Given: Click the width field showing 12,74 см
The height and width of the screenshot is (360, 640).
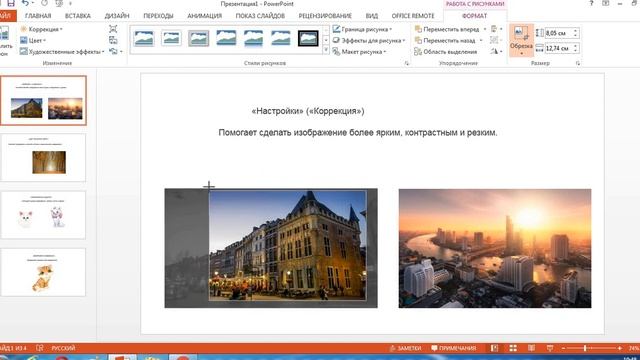Looking at the screenshot, I should [558, 48].
